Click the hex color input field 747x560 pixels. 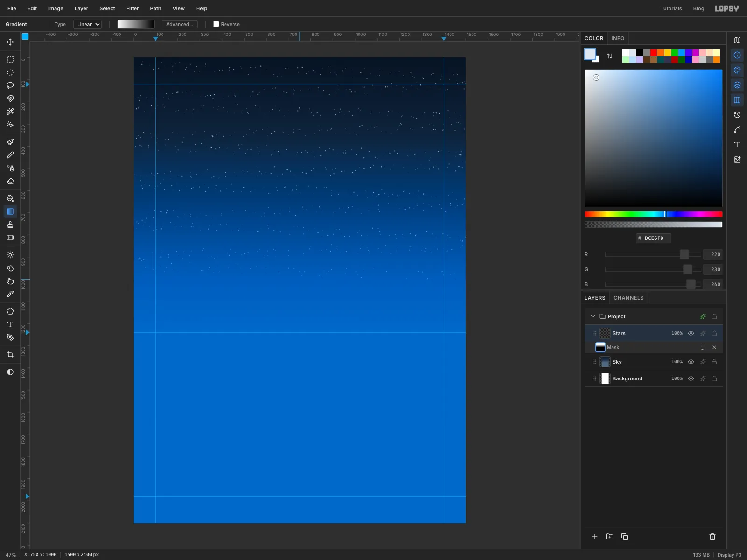(654, 238)
